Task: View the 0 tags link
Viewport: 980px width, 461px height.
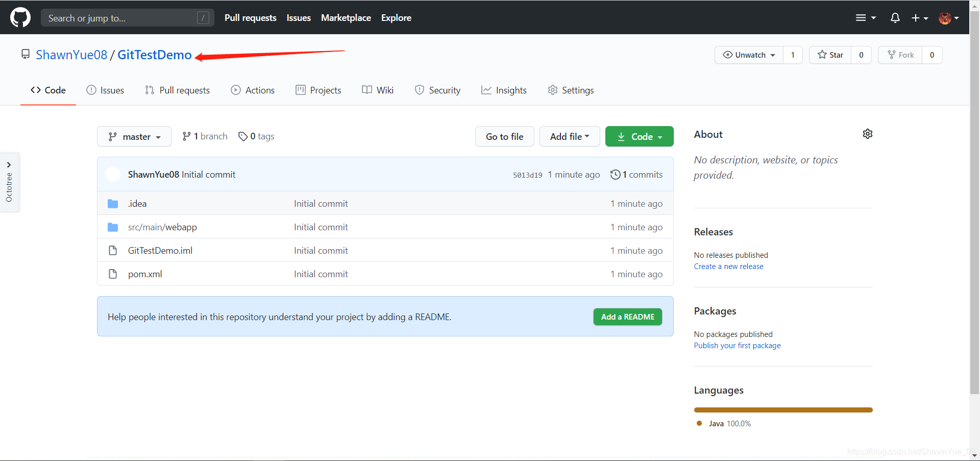Action: pyautogui.click(x=256, y=136)
